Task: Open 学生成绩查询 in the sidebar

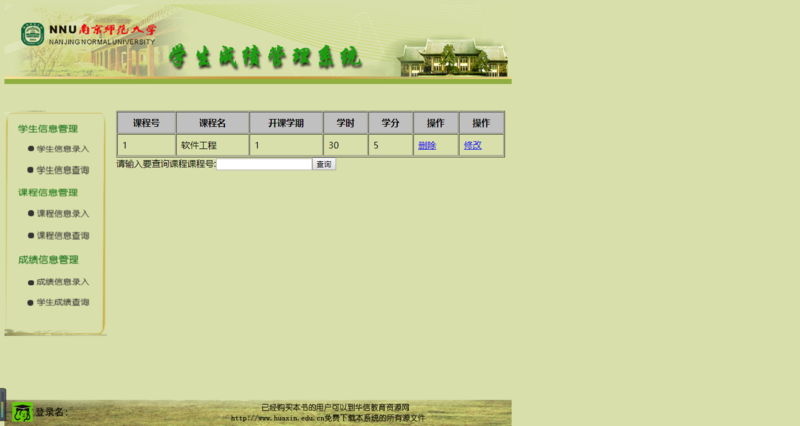Action: (63, 302)
